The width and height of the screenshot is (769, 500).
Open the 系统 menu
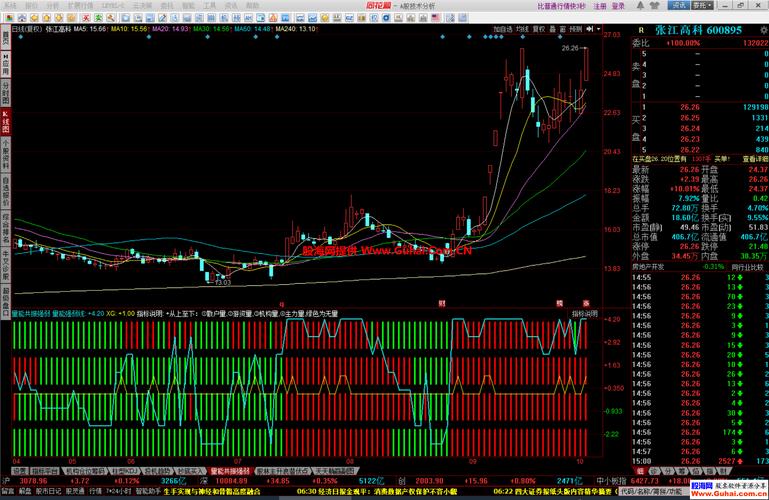pos(13,6)
